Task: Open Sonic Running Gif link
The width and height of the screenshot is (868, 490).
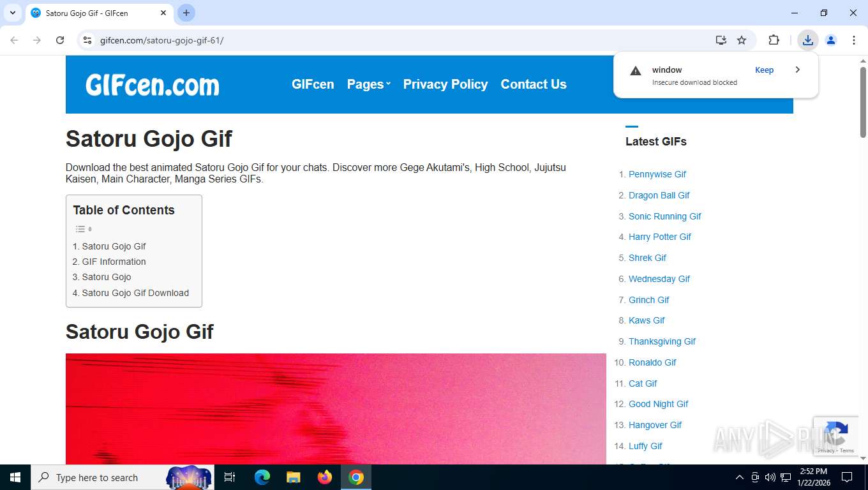Action: [x=665, y=216]
